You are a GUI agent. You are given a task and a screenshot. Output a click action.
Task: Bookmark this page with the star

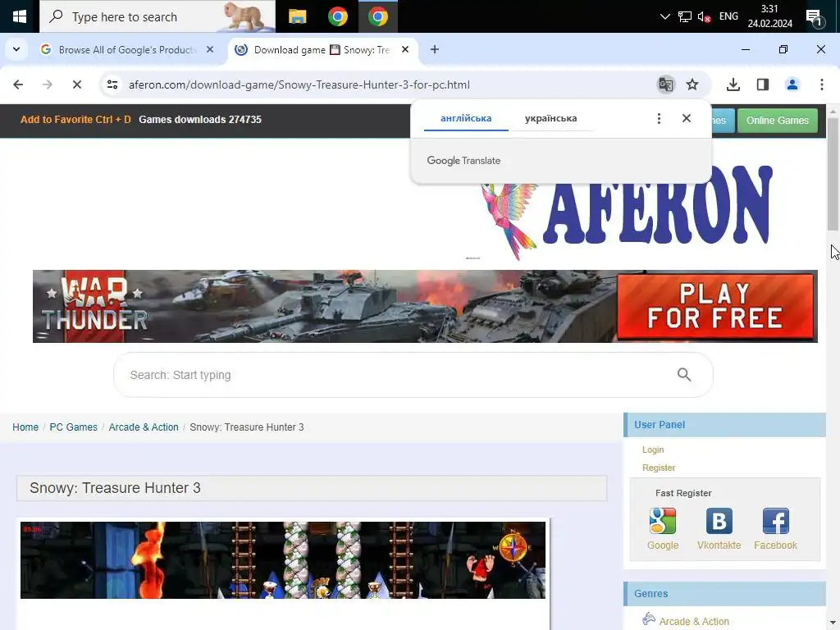pos(692,84)
